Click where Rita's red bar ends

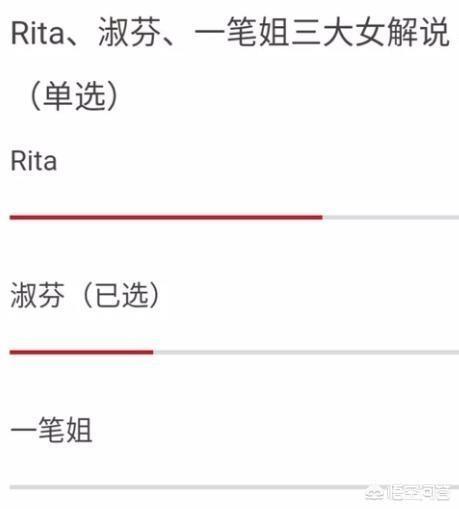click(x=322, y=217)
